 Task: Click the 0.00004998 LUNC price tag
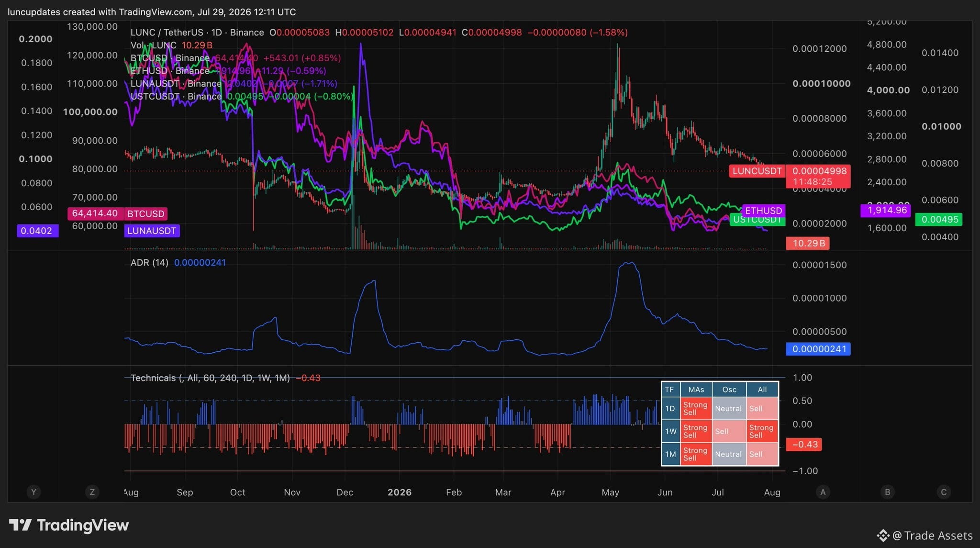[x=818, y=176]
